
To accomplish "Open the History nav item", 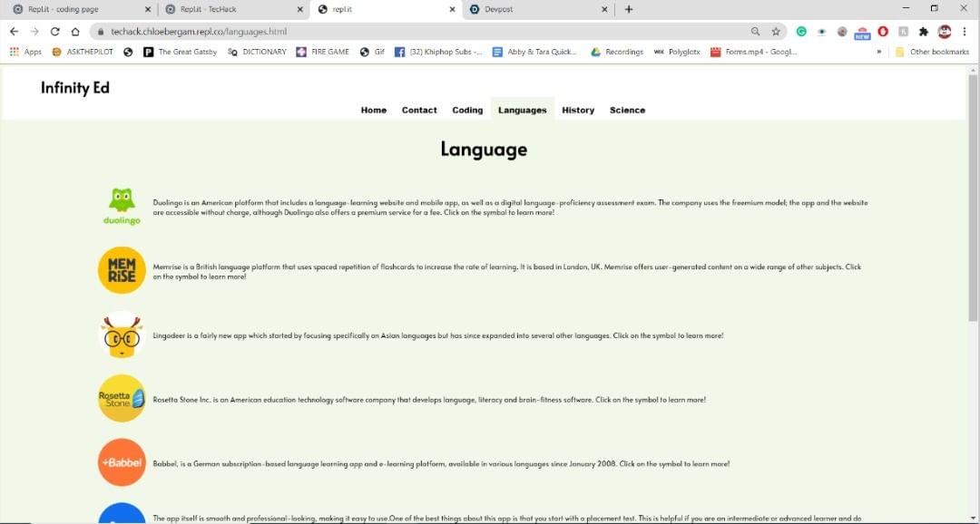I will pyautogui.click(x=578, y=110).
